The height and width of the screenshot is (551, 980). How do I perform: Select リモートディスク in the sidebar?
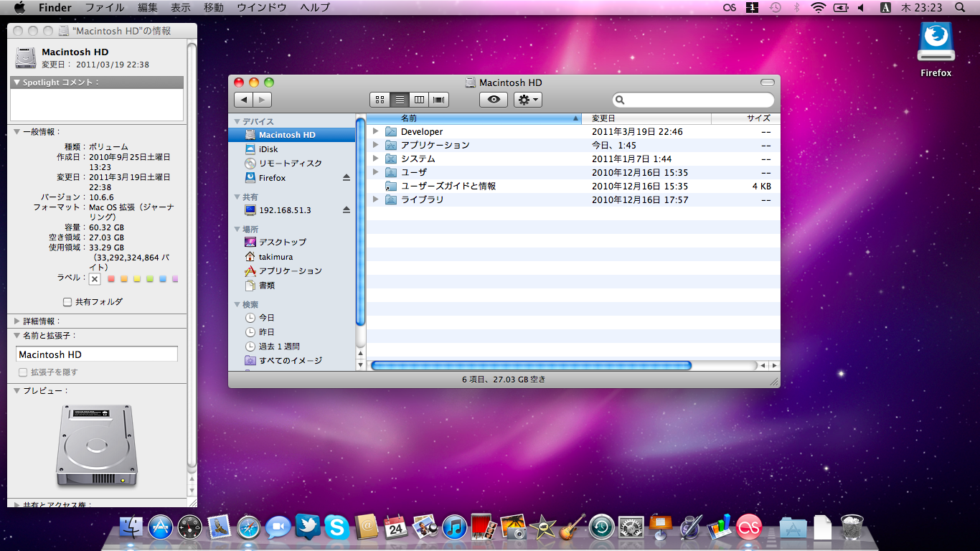pyautogui.click(x=291, y=164)
